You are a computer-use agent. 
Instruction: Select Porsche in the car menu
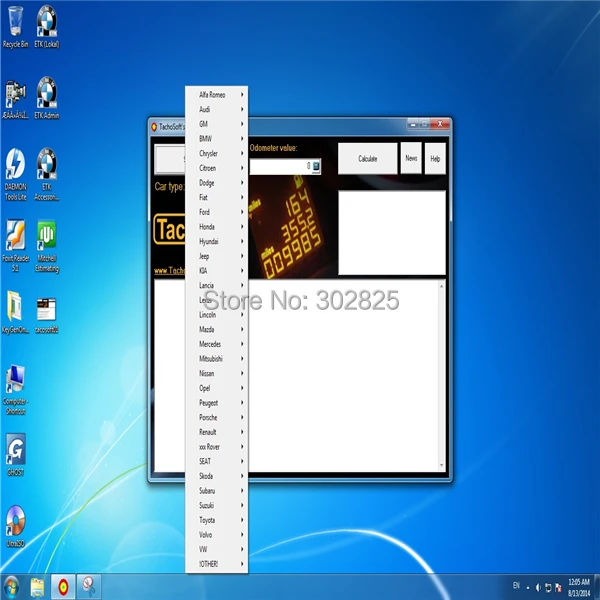click(217, 417)
